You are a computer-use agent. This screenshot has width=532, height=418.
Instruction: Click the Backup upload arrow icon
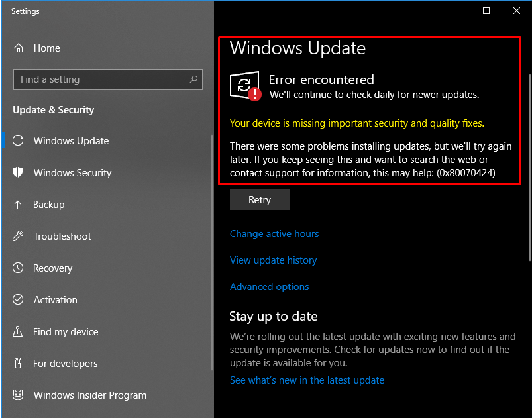click(x=18, y=204)
